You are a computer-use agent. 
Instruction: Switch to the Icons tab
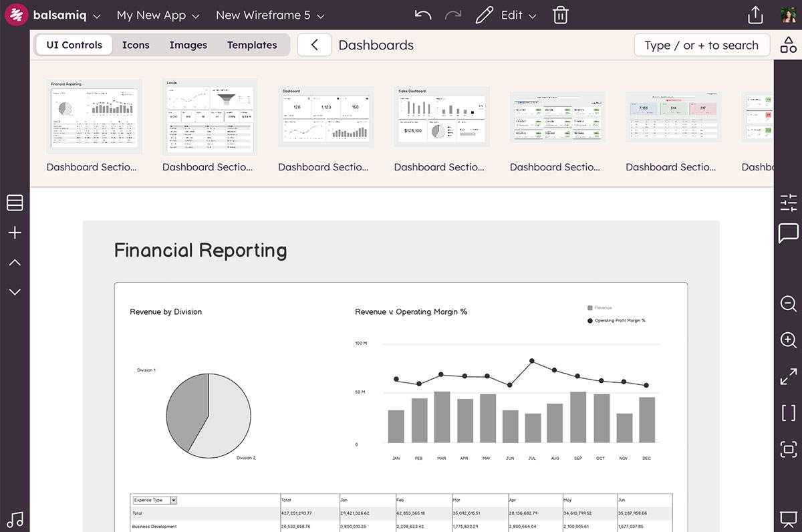136,45
